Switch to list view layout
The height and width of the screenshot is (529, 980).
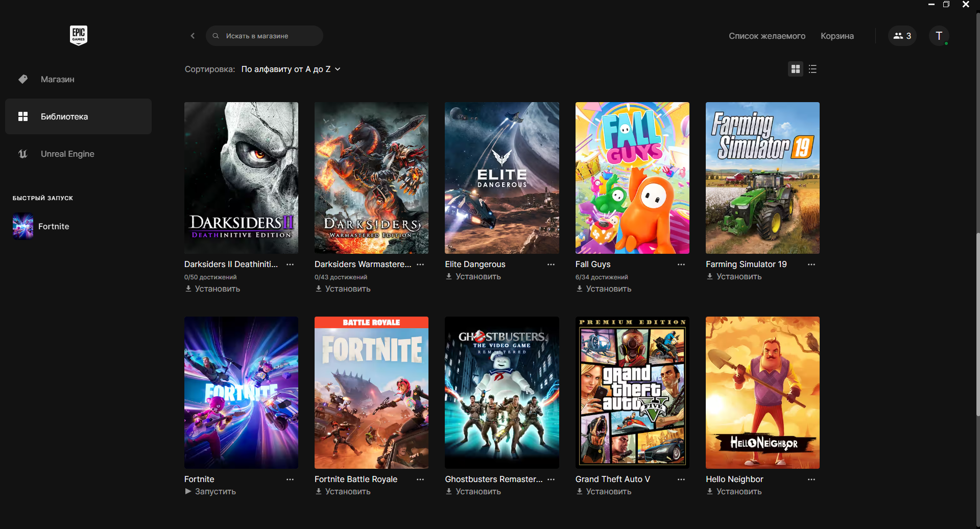pyautogui.click(x=812, y=69)
